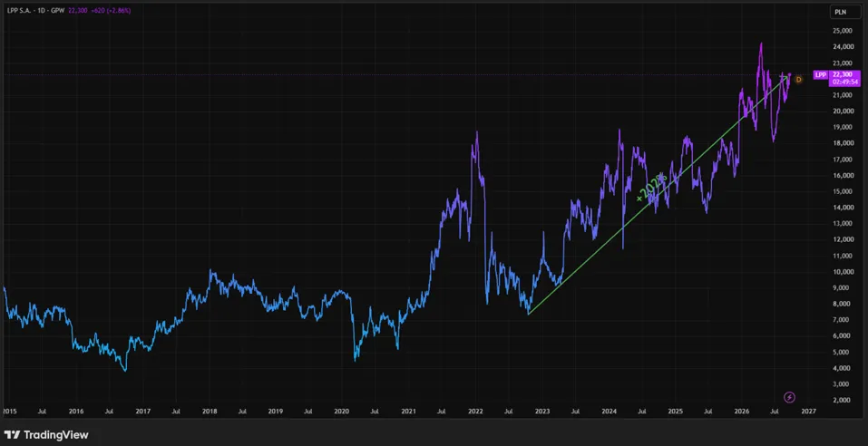The image size is (868, 446).
Task: Click the 2027 label on time axis
Action: coord(808,412)
